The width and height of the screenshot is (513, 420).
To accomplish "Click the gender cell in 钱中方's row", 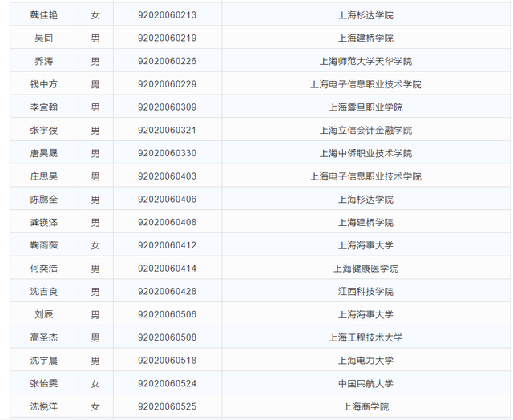I will coord(95,84).
